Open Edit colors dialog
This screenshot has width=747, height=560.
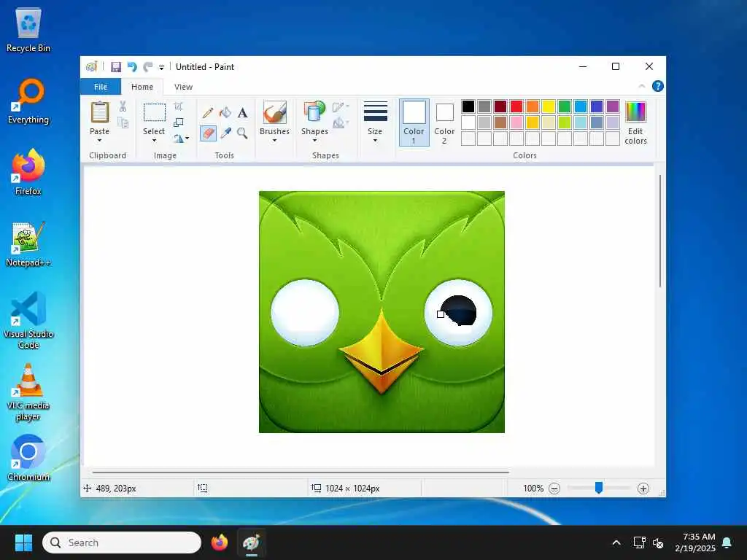coord(635,122)
